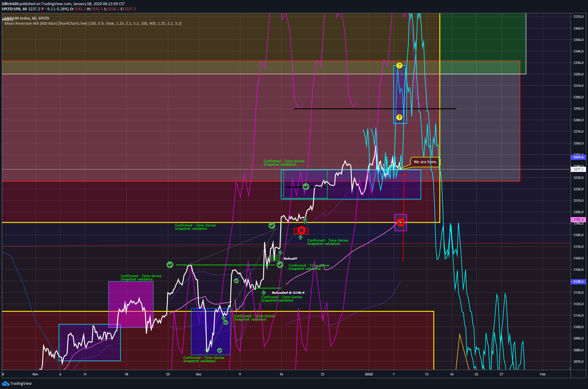Select the Mean Reversion MA indicator legend

tap(93, 24)
